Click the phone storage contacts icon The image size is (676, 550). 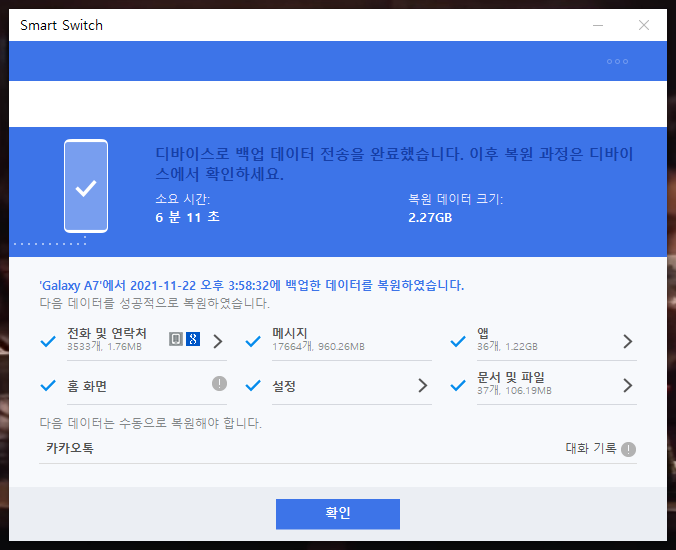click(x=175, y=339)
